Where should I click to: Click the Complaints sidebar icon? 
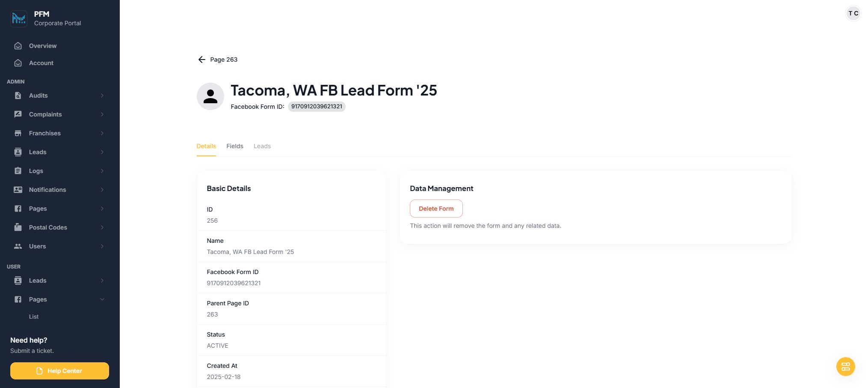18,114
